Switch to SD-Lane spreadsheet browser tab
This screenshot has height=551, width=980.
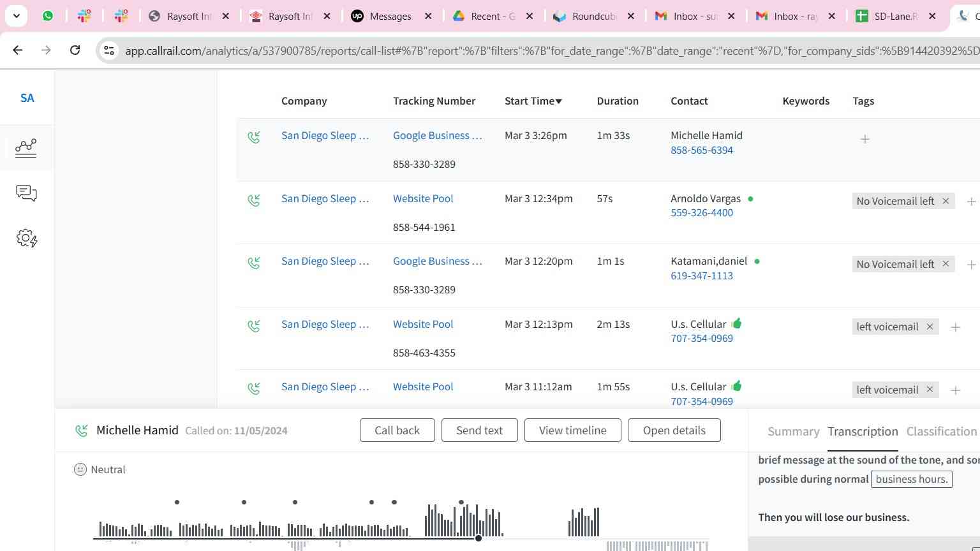pyautogui.click(x=896, y=16)
